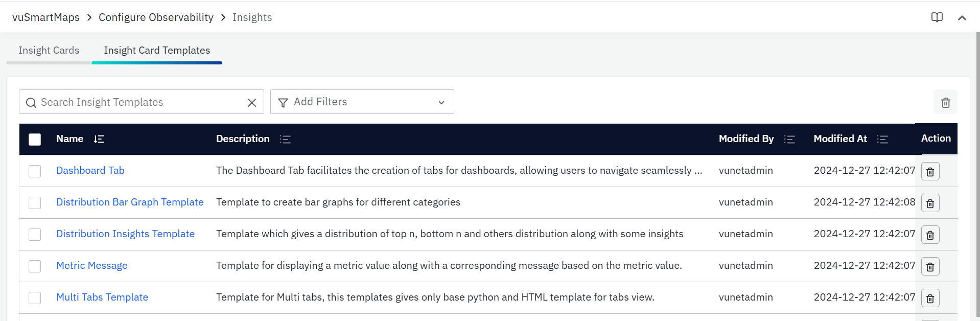Collapse the header using the up chevron
This screenshot has width=980, height=321.
point(962,18)
